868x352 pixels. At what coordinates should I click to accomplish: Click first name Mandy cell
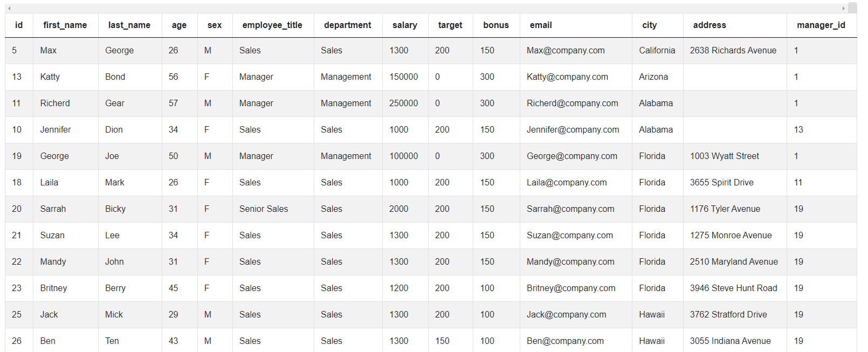click(66, 262)
